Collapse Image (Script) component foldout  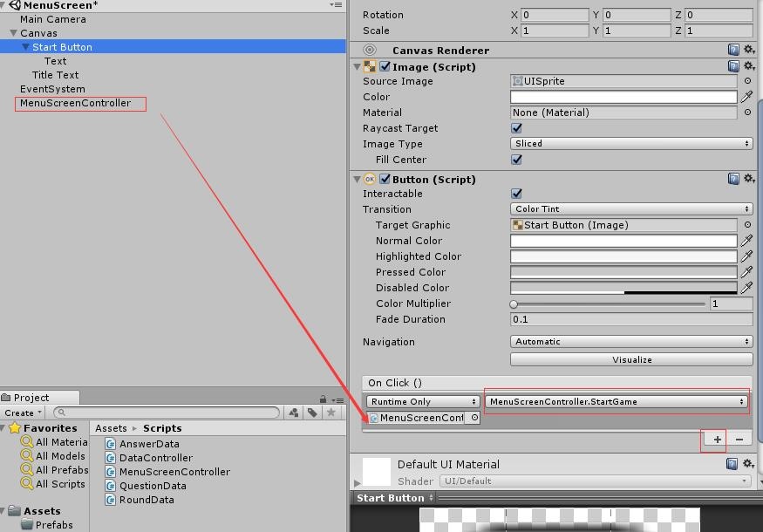click(358, 66)
